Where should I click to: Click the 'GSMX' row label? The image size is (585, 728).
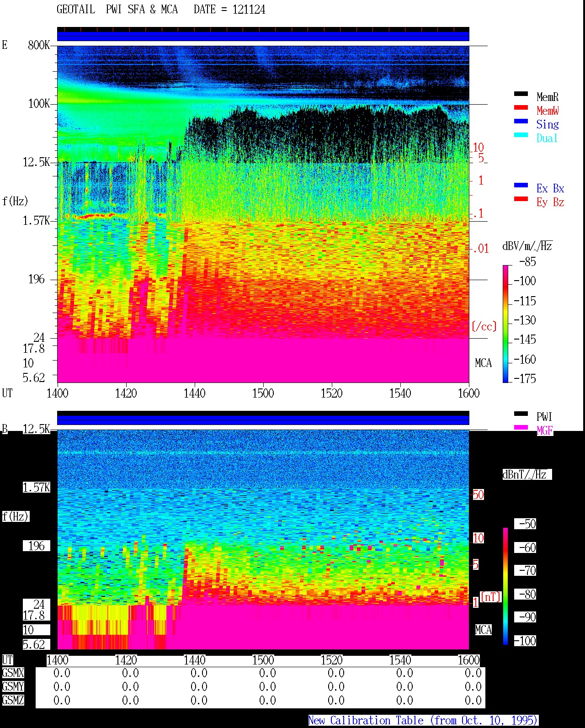coord(13,673)
